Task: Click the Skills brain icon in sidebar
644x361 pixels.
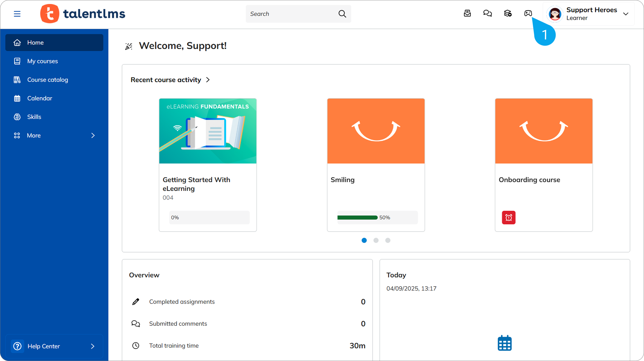Action: 17,117
